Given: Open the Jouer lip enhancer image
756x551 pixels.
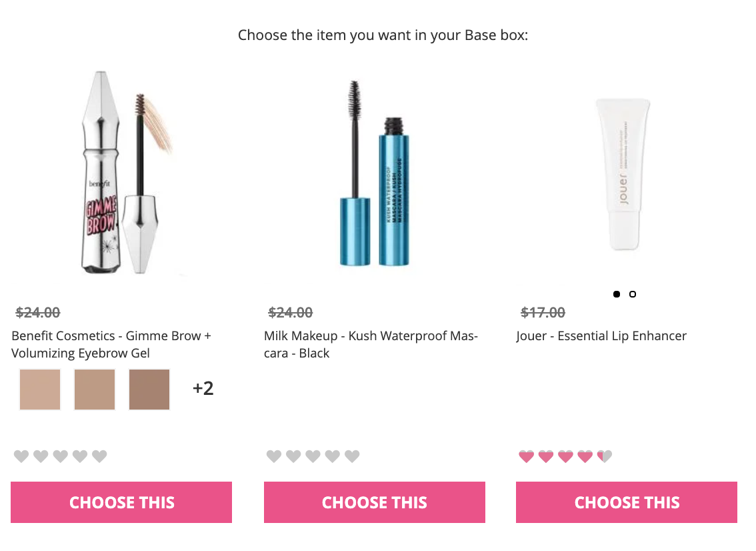Looking at the screenshot, I should click(622, 173).
